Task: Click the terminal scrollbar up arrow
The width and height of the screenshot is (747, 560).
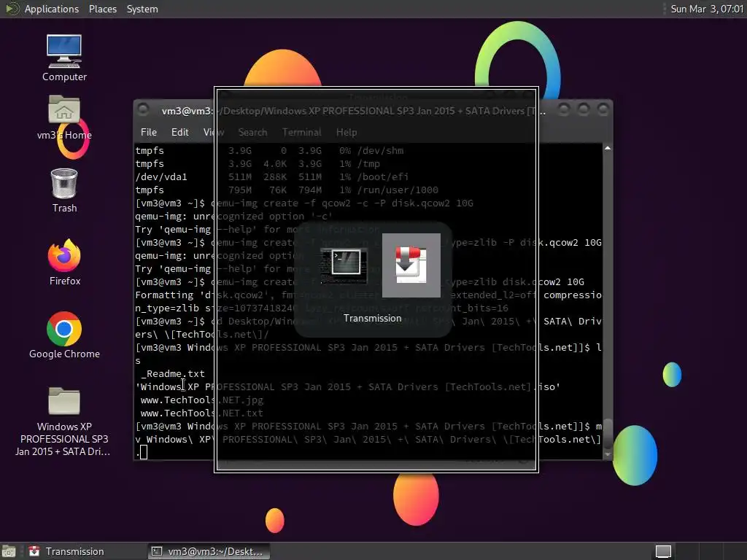Action: [608, 149]
